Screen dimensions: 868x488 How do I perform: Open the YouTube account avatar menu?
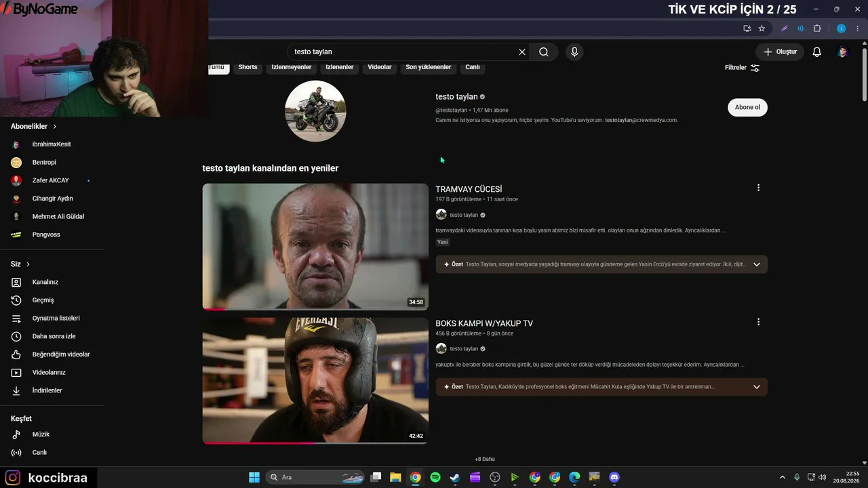tap(843, 52)
